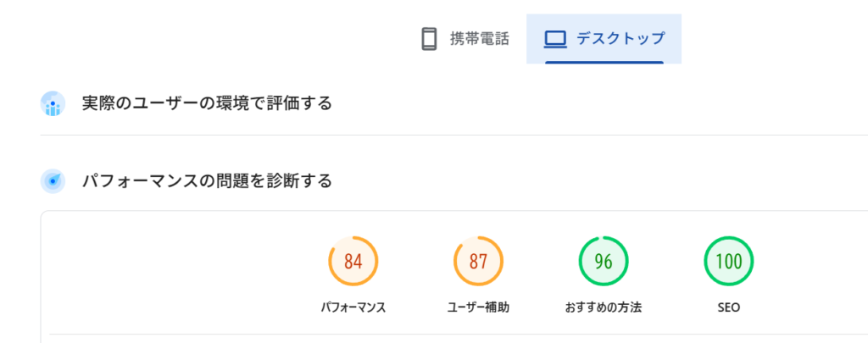The width and height of the screenshot is (868, 343).
Task: Jump to the ユーザー補助 category label
Action: tap(478, 307)
